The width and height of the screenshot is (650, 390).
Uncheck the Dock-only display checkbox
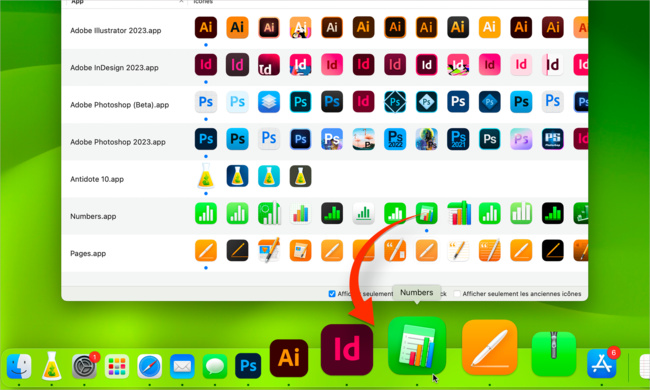(x=332, y=294)
